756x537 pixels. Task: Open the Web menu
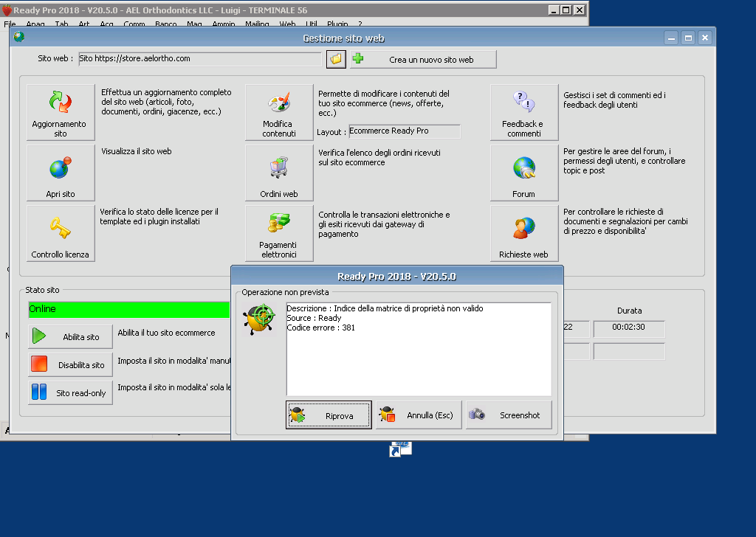click(x=287, y=24)
